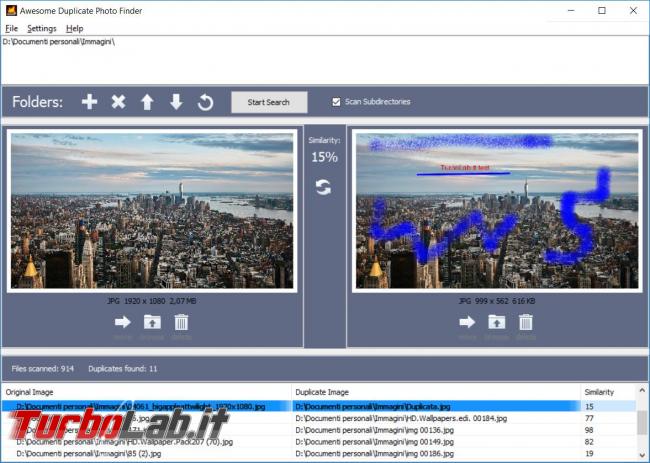Move the right duplicate image with arrow icon
Screen dimensions: 650x463
(x=467, y=322)
